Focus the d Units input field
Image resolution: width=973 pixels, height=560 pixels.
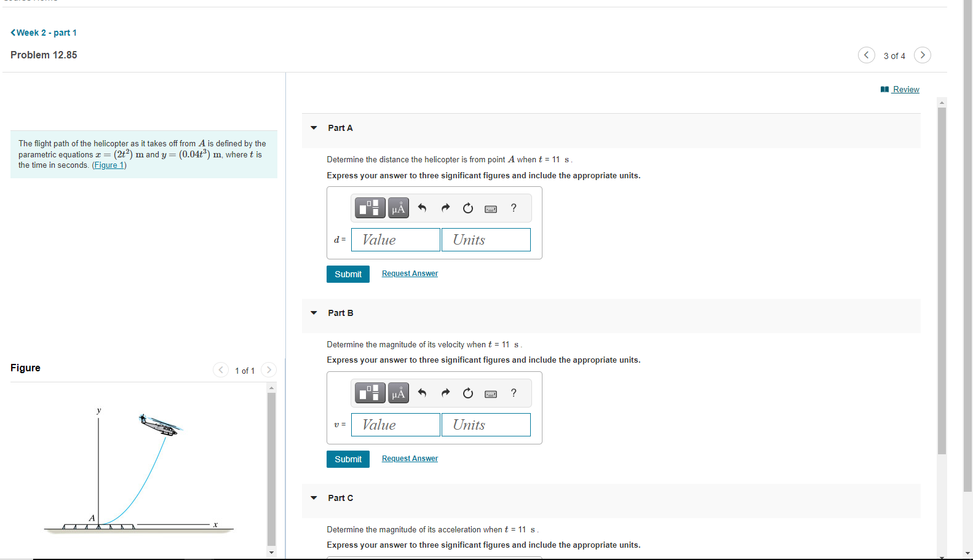point(486,240)
